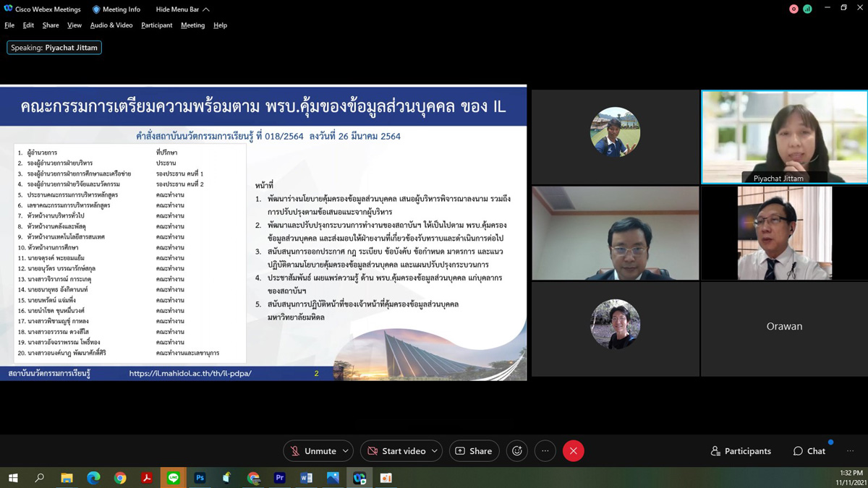Open the Chat panel
868x488 pixels.
809,451
